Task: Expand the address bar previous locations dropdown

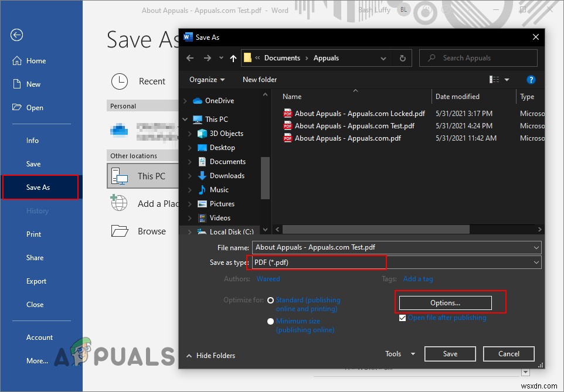Action: click(383, 58)
